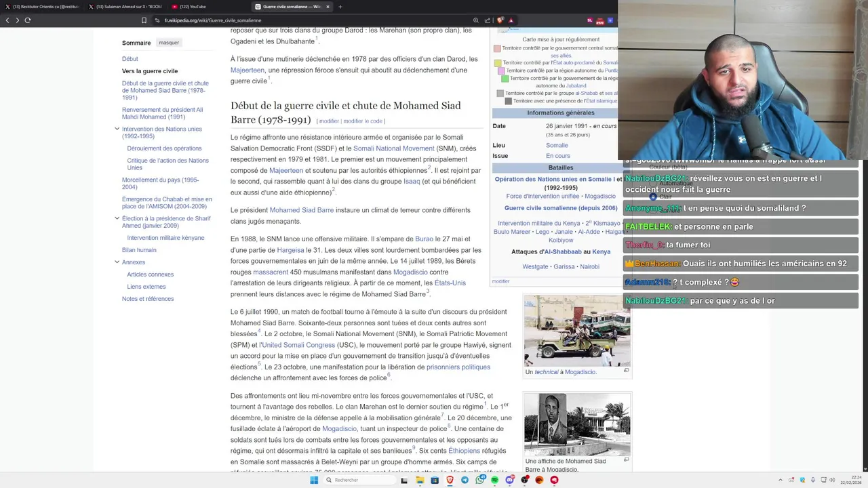Hide the Sommaire with masquer button
868x488 pixels.
tap(169, 43)
